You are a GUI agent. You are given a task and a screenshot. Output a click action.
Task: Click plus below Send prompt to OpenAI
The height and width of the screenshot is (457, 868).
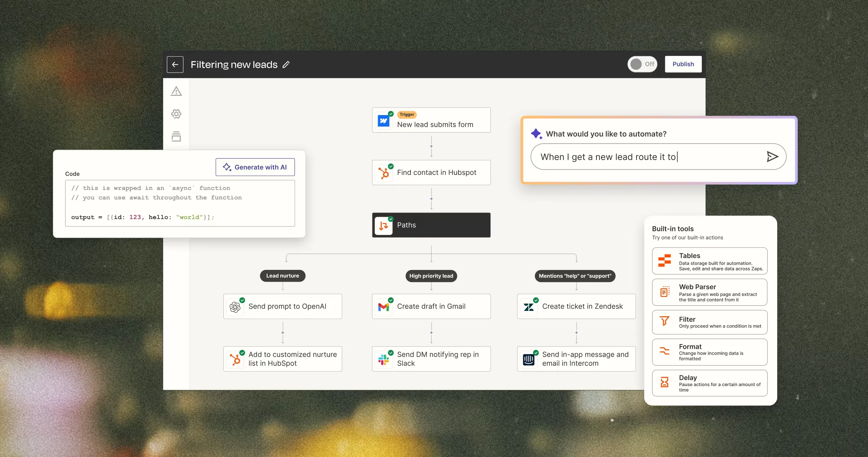click(x=283, y=333)
